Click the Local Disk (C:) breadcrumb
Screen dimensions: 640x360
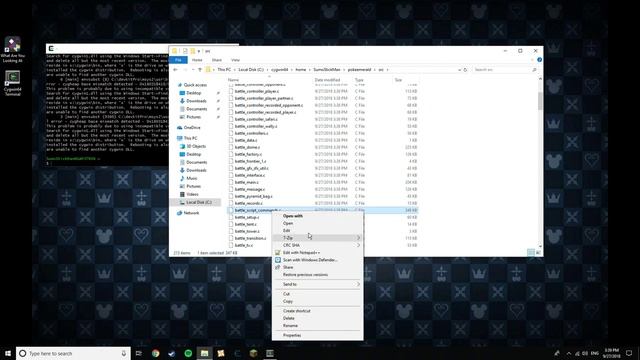[251, 70]
